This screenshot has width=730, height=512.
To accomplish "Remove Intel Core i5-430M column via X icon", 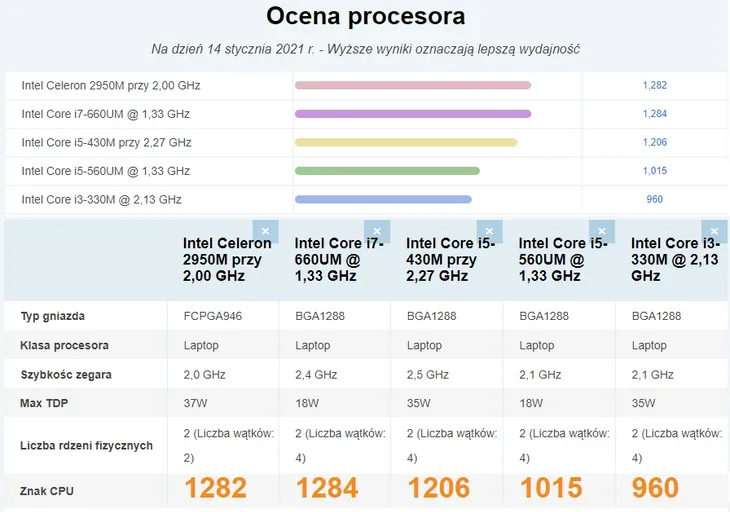I will (489, 231).
